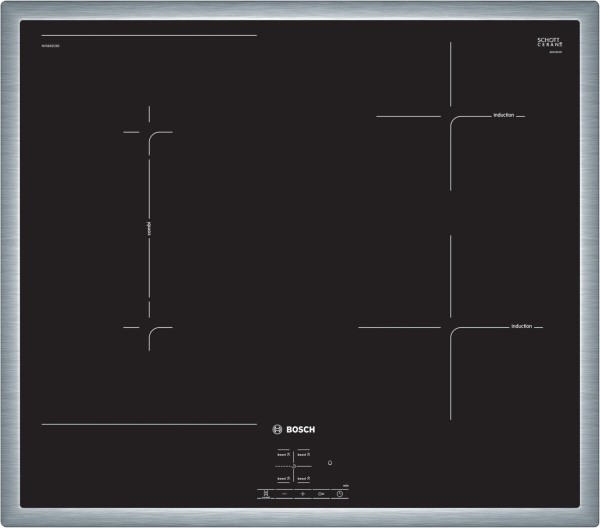The height and width of the screenshot is (528, 600).
Task: Click the SCHOTT CERAN logo
Action: [x=550, y=42]
